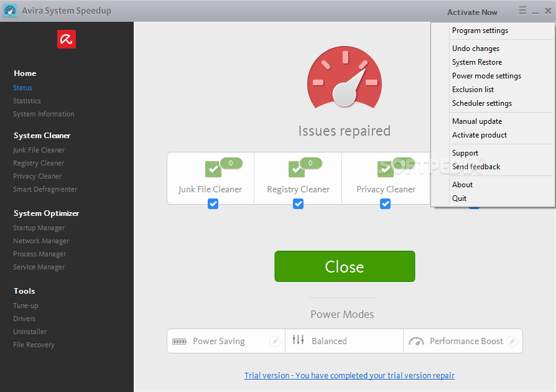
Task: Open Tune-up tool
Action: coord(25,306)
